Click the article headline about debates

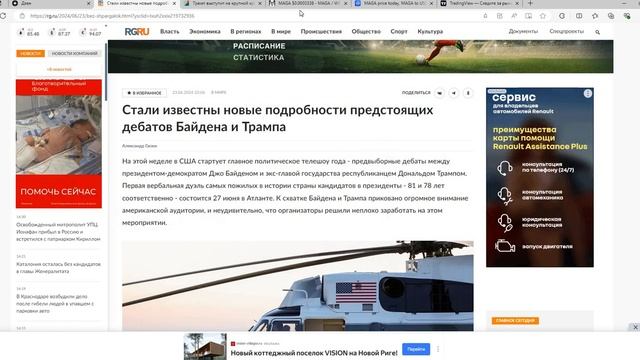point(278,118)
